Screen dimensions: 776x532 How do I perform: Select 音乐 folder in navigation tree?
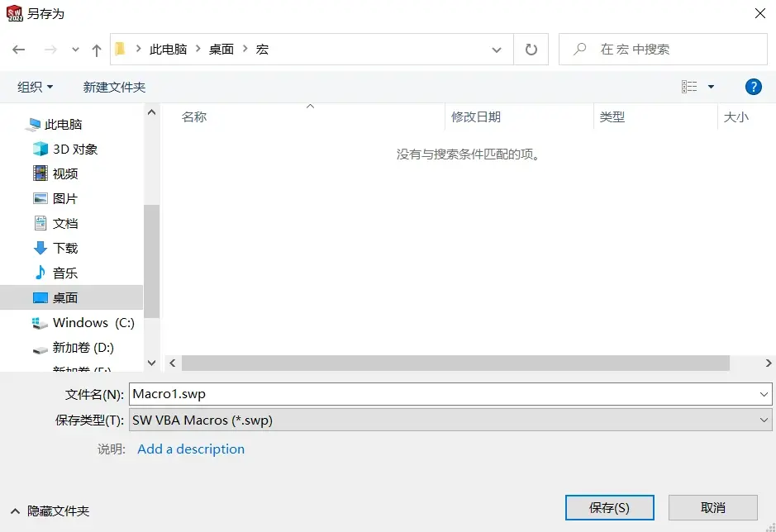pyautogui.click(x=65, y=273)
